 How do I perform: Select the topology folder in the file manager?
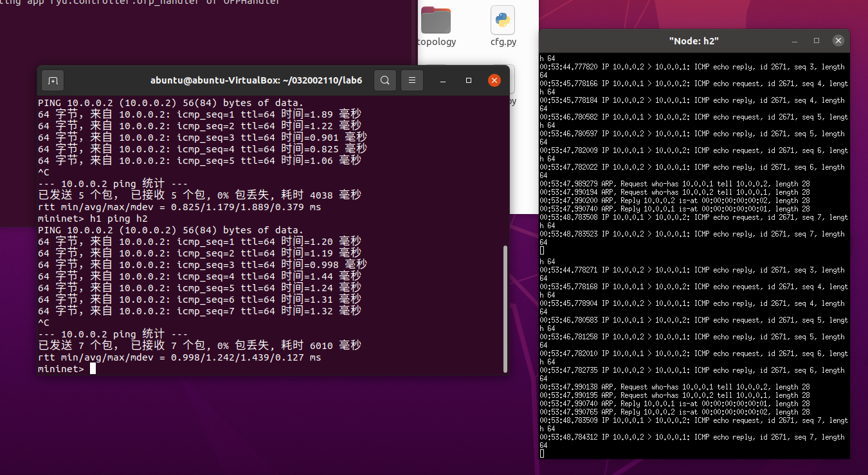click(436, 27)
